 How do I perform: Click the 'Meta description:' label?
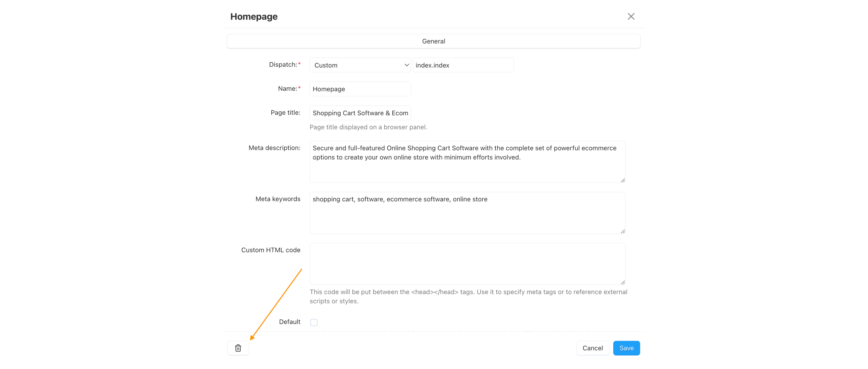point(274,147)
